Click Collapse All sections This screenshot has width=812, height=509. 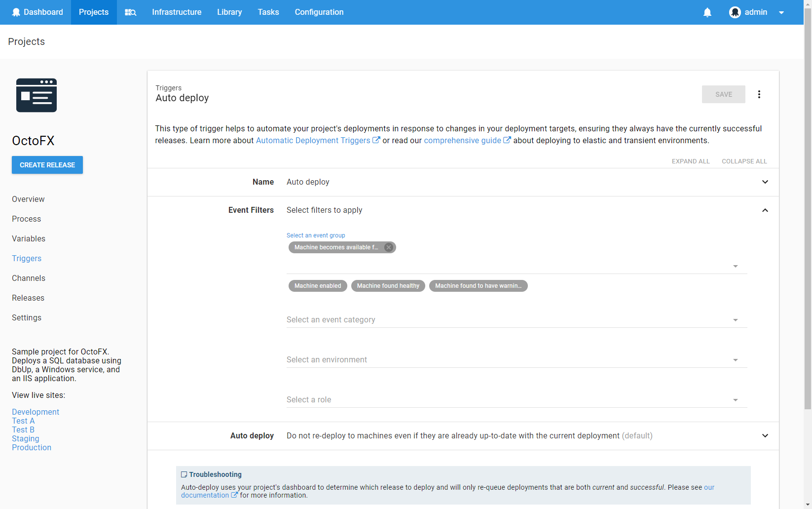coord(744,161)
